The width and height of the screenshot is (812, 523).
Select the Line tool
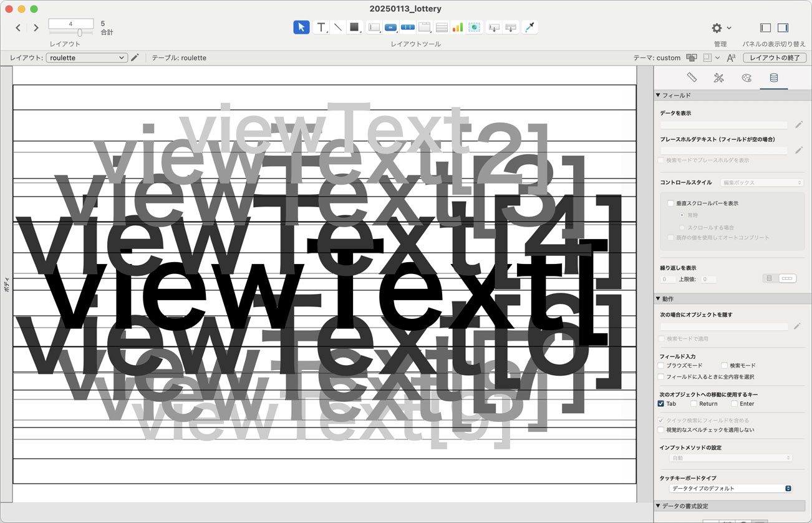(337, 27)
